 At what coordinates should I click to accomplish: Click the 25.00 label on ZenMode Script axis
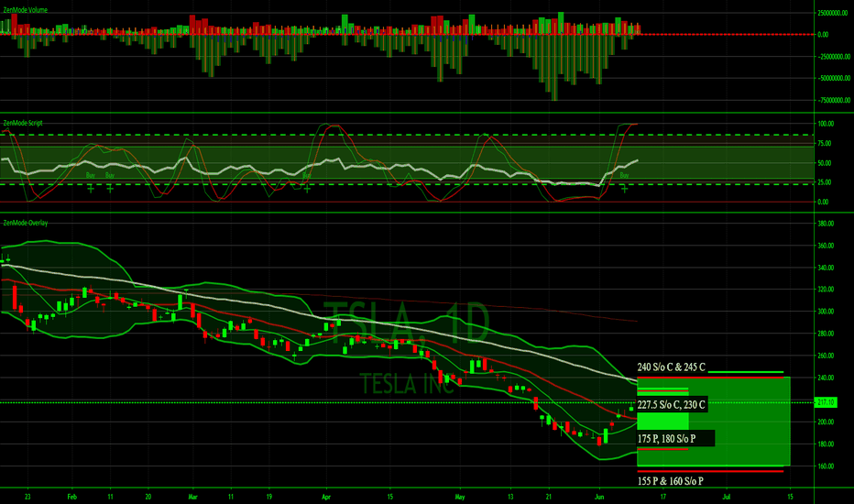click(825, 182)
